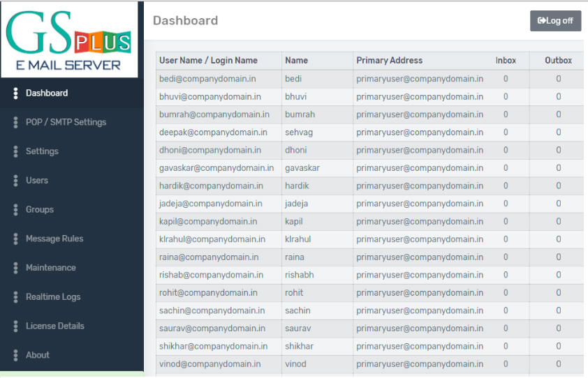Click the User Name / Login Name column header

pos(208,61)
